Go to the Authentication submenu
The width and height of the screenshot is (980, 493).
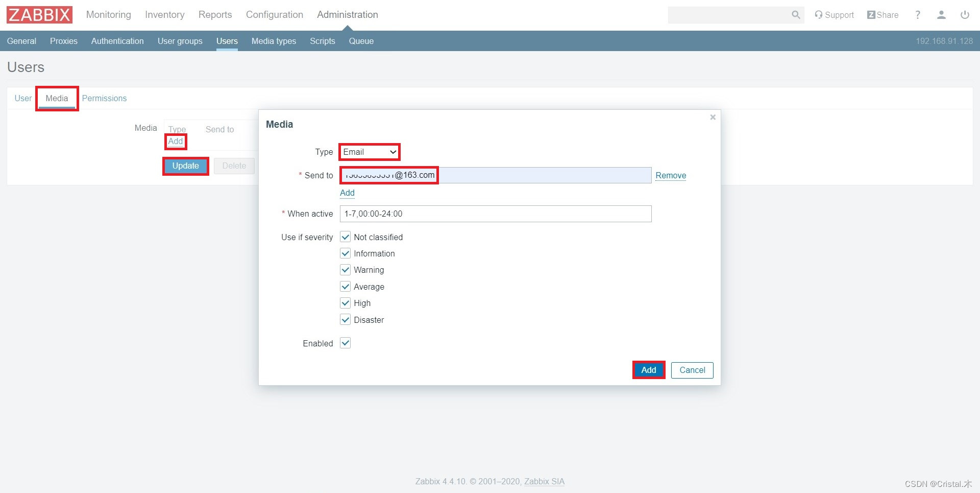(x=117, y=41)
